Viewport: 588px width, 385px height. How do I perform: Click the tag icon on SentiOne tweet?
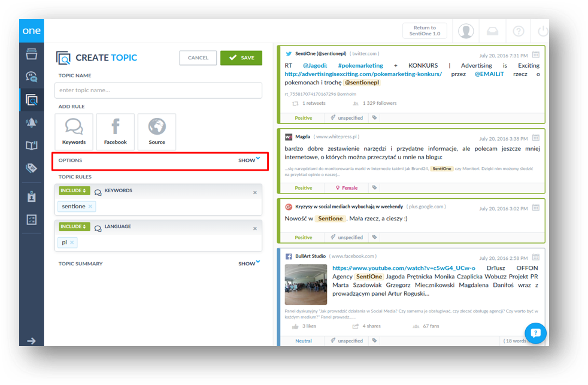(374, 118)
